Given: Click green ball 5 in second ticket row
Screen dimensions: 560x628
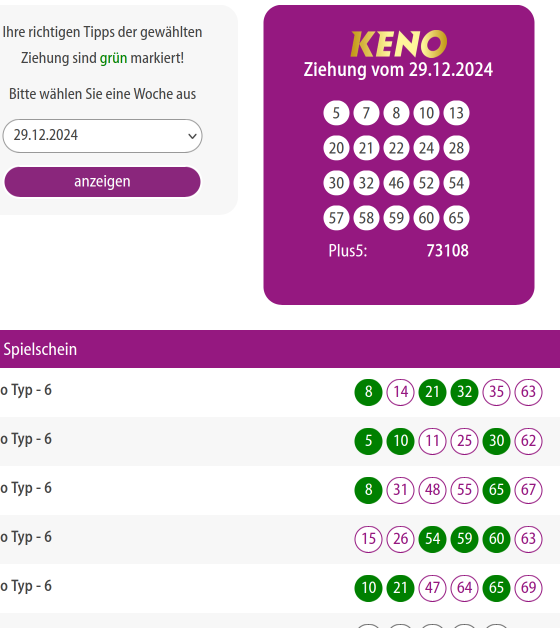Looking at the screenshot, I should (x=368, y=441).
